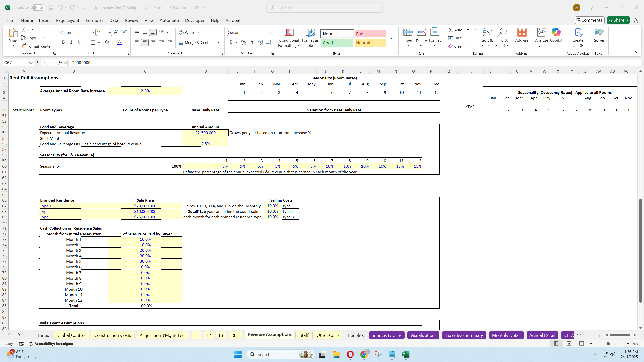
Task: Expand the Number Format dropdown
Action: 271,32
